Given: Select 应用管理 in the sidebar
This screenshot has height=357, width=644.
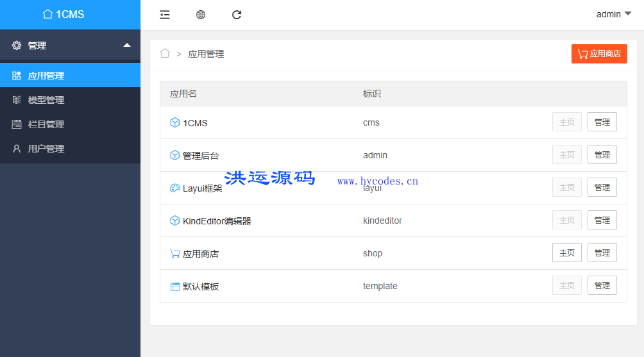Looking at the screenshot, I should pos(46,76).
